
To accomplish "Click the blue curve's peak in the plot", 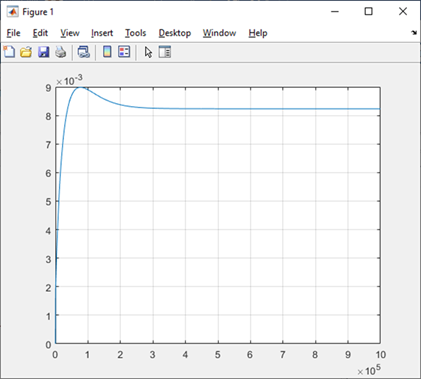I will point(80,87).
